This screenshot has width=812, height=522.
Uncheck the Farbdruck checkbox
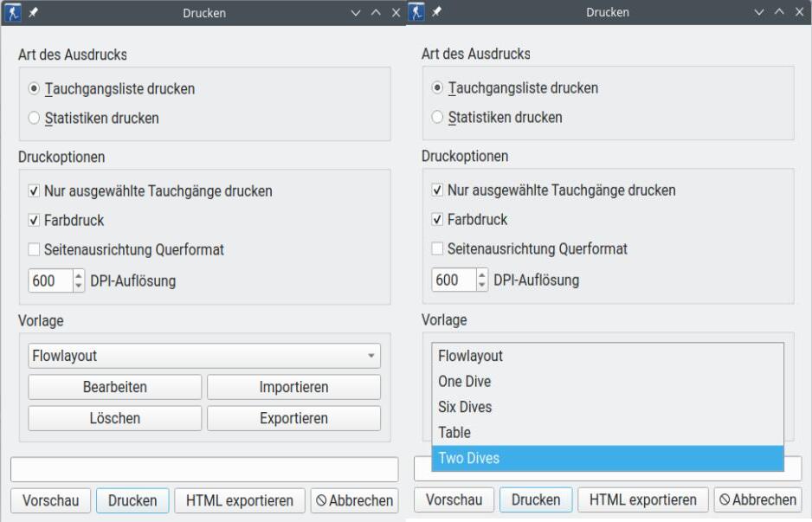34,220
